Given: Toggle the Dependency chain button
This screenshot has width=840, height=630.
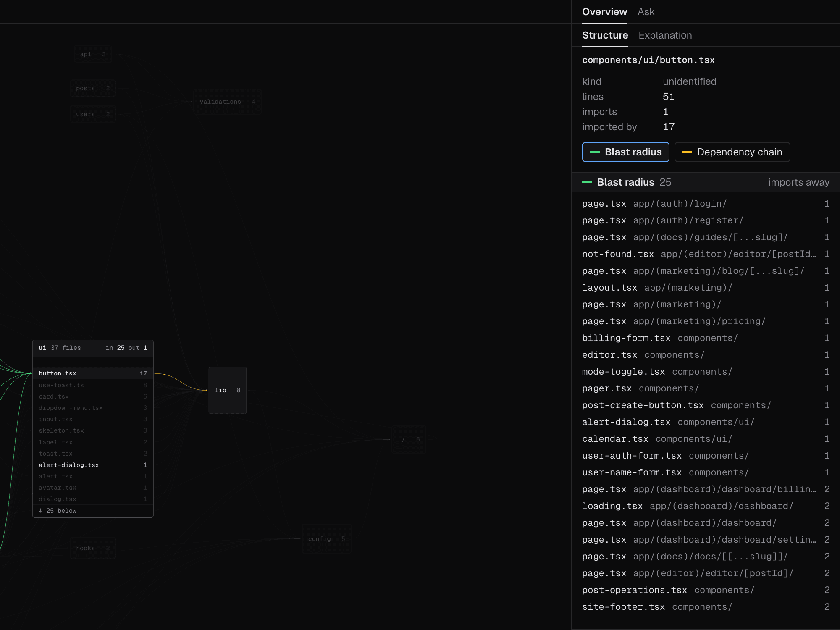Looking at the screenshot, I should tap(732, 152).
